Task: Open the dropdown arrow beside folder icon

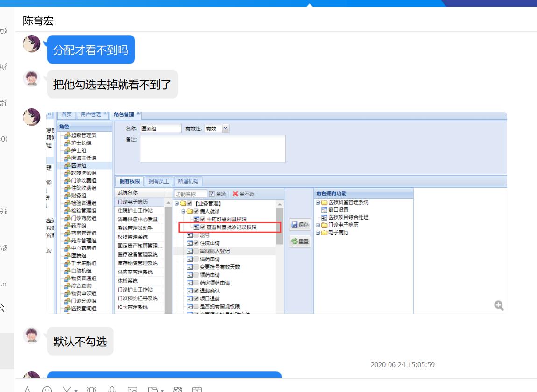Action: (162, 390)
